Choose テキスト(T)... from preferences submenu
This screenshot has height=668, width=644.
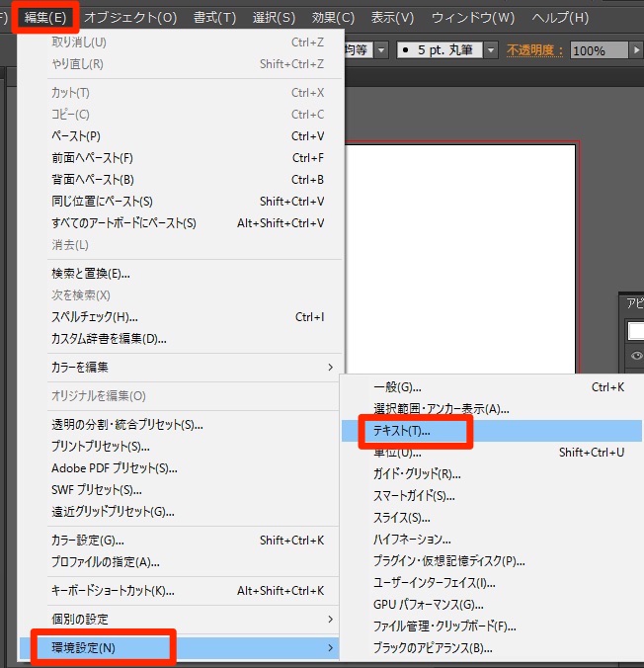coord(402,431)
